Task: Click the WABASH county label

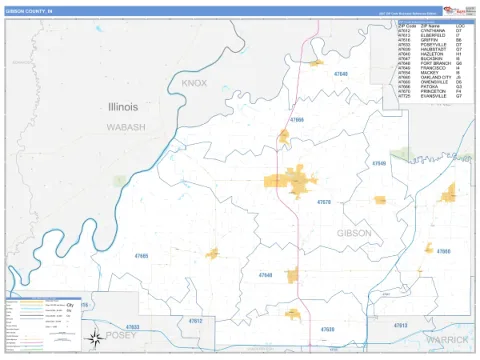Action: pos(126,127)
